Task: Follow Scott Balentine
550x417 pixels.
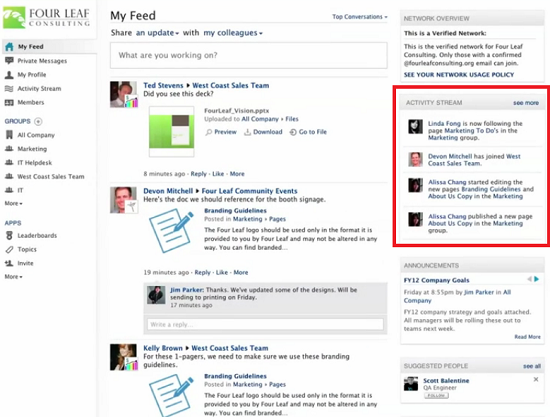Action: coord(436,396)
